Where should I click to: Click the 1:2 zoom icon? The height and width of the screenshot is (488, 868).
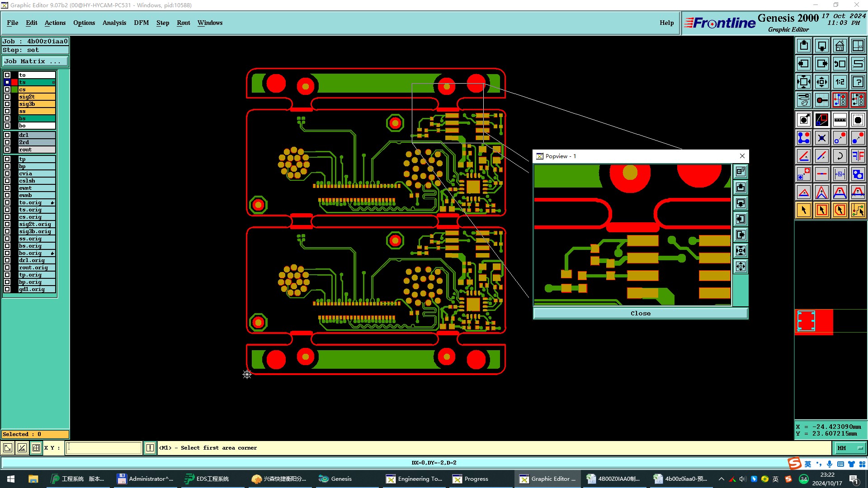pyautogui.click(x=840, y=82)
